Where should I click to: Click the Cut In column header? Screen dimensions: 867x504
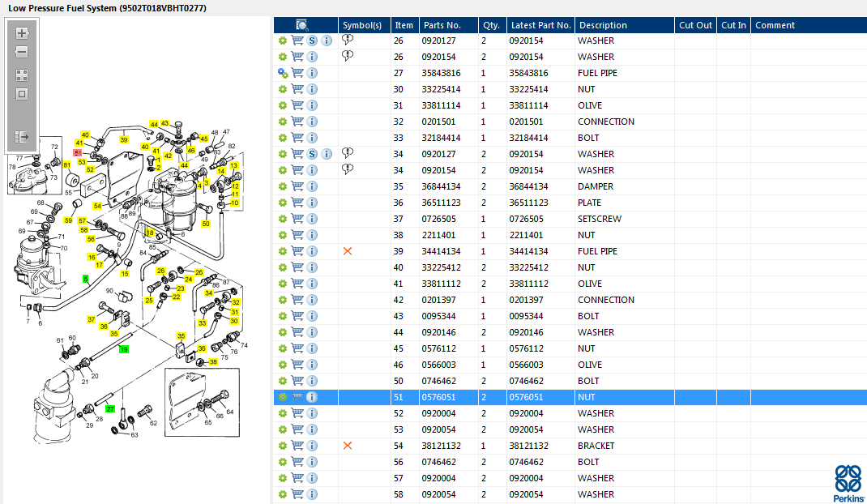[x=734, y=25]
